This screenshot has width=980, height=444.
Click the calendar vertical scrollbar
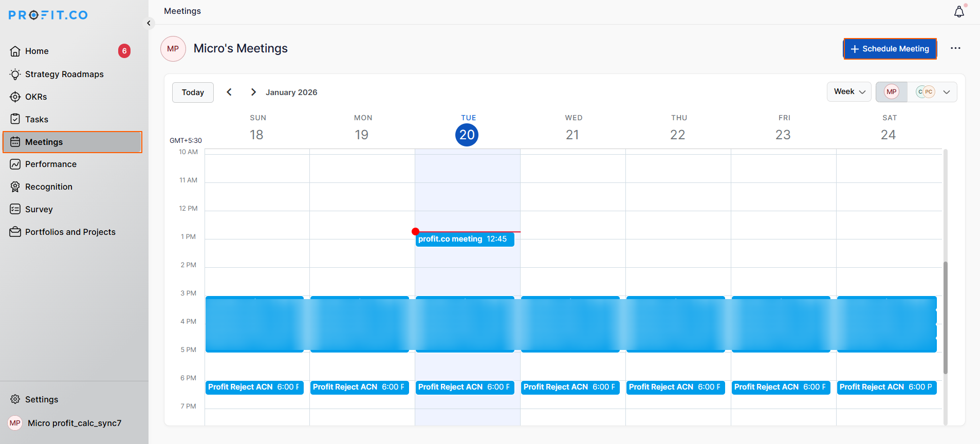point(945,318)
